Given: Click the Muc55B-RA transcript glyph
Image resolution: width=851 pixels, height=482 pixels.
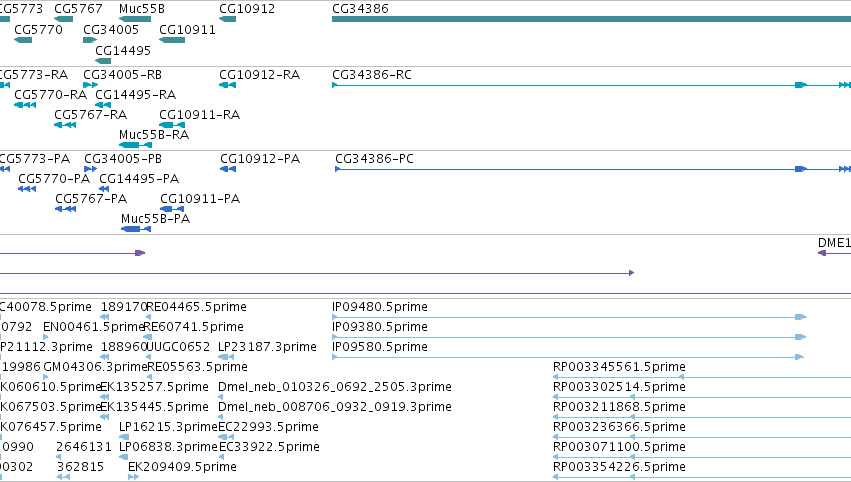Looking at the screenshot, I should point(135,145).
